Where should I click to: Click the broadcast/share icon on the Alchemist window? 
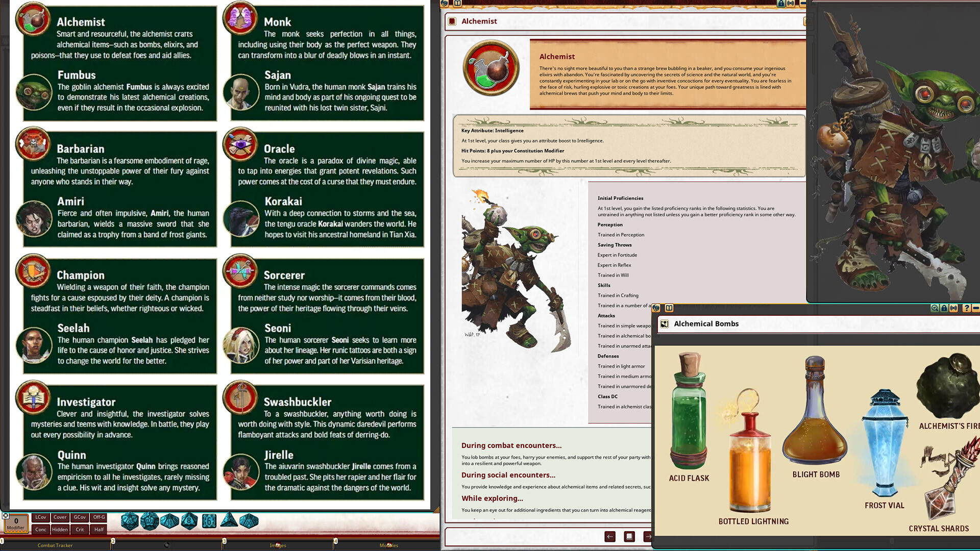coord(791,4)
